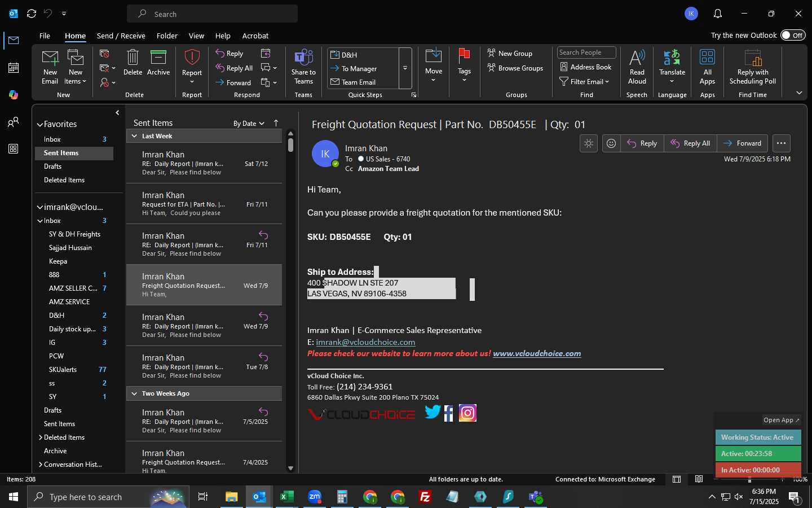Open the Filter Email dropdown

point(584,82)
